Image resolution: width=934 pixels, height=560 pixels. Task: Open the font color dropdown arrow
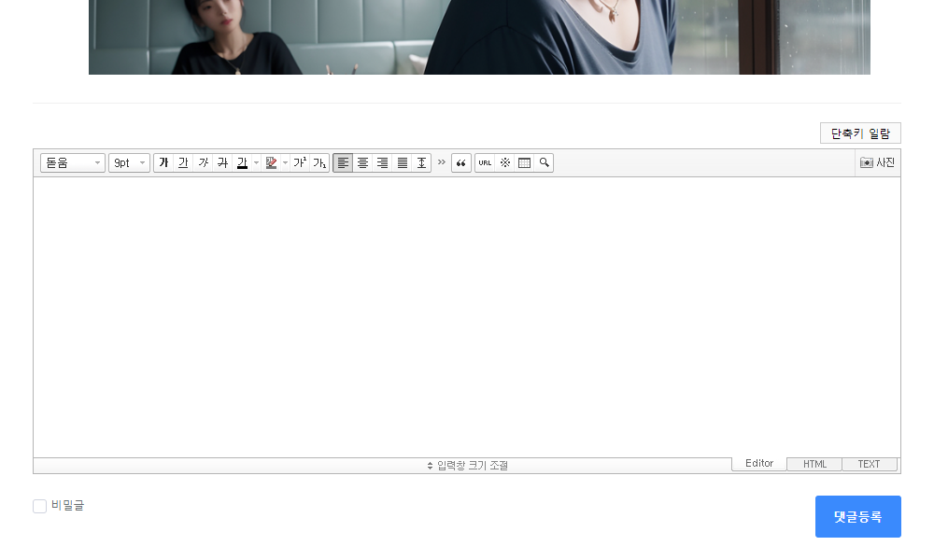256,162
